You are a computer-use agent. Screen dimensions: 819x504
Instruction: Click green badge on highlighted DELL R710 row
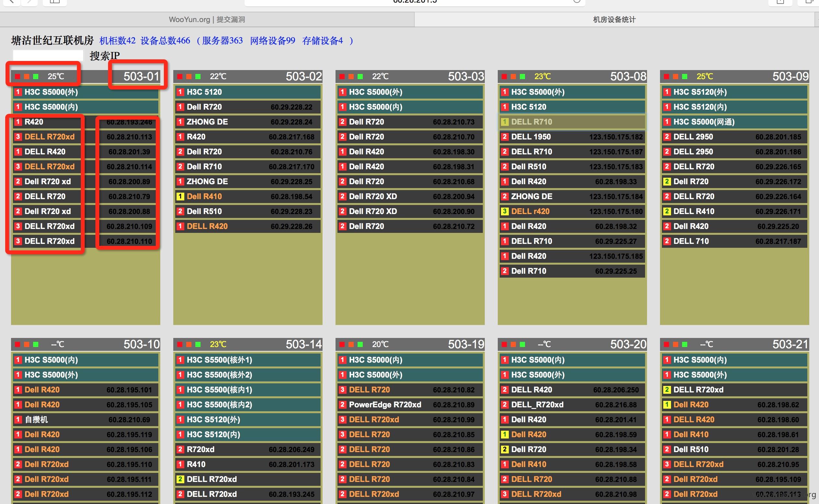(x=505, y=122)
